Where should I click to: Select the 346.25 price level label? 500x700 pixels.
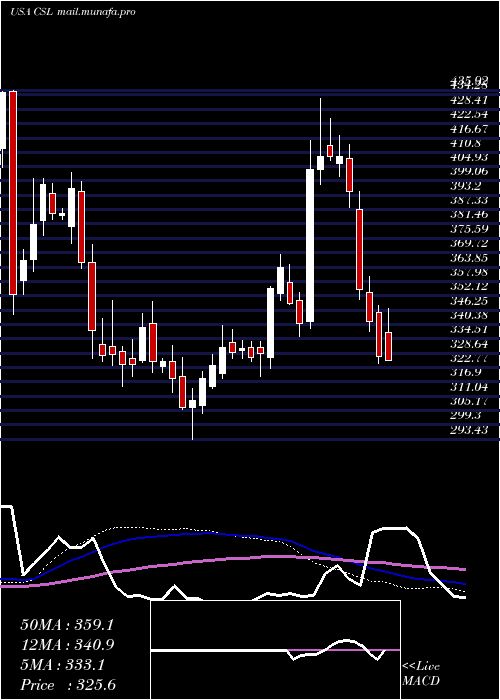[x=468, y=300]
